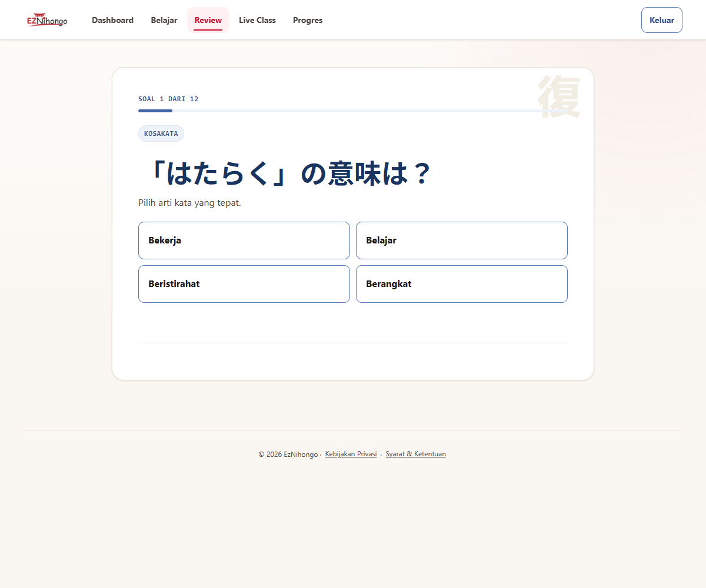Open the Dashboard menu item

coord(112,20)
